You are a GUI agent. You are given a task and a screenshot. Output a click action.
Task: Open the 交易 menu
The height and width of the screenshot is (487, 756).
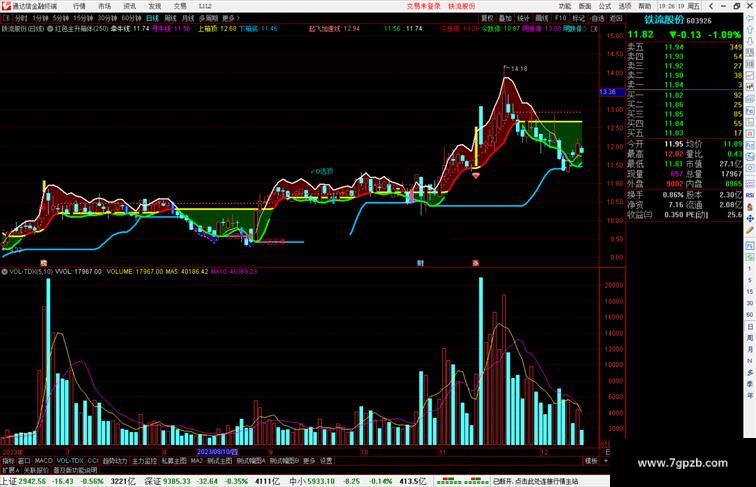(180, 6)
